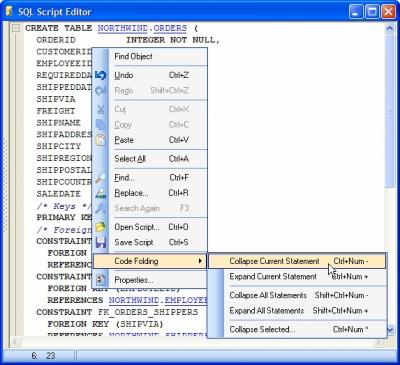Click the SHIPCITY column line
Viewport: 400px width, 365px height.
pyautogui.click(x=59, y=146)
